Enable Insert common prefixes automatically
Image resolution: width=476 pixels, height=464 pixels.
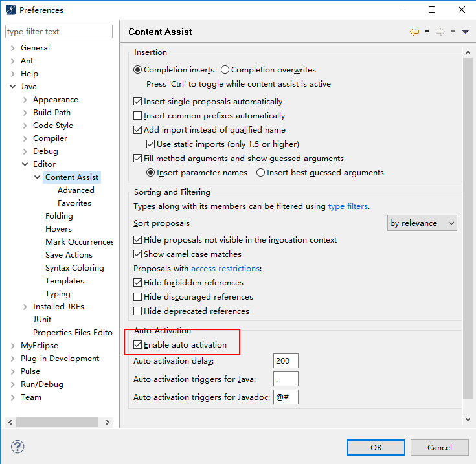point(137,116)
